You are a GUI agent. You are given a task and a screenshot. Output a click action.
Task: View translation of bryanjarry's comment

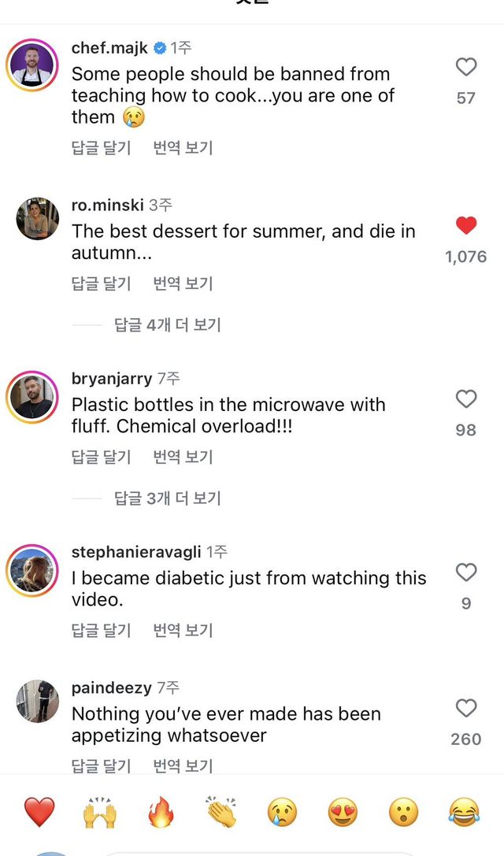(183, 457)
